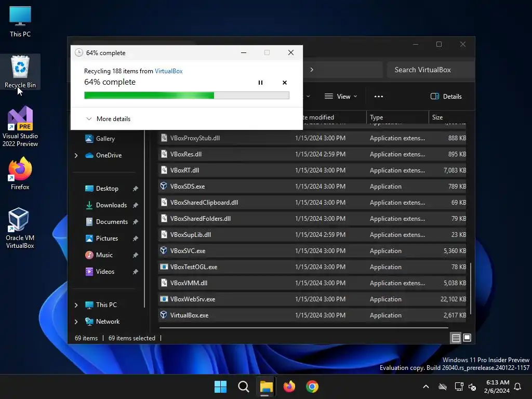Expand More details in progress dialog
This screenshot has width=532, height=399.
(x=108, y=119)
